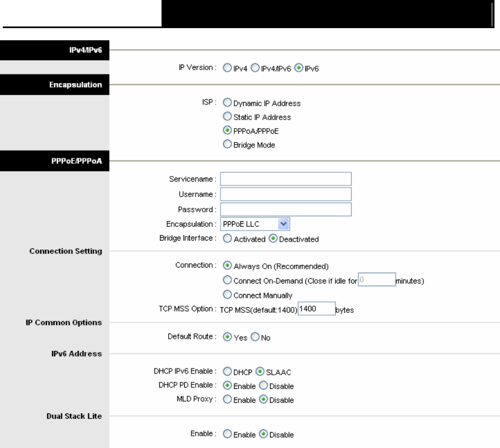Select Always On (Recommended) connection
Viewport: 500px width, 448px height.
(x=227, y=265)
